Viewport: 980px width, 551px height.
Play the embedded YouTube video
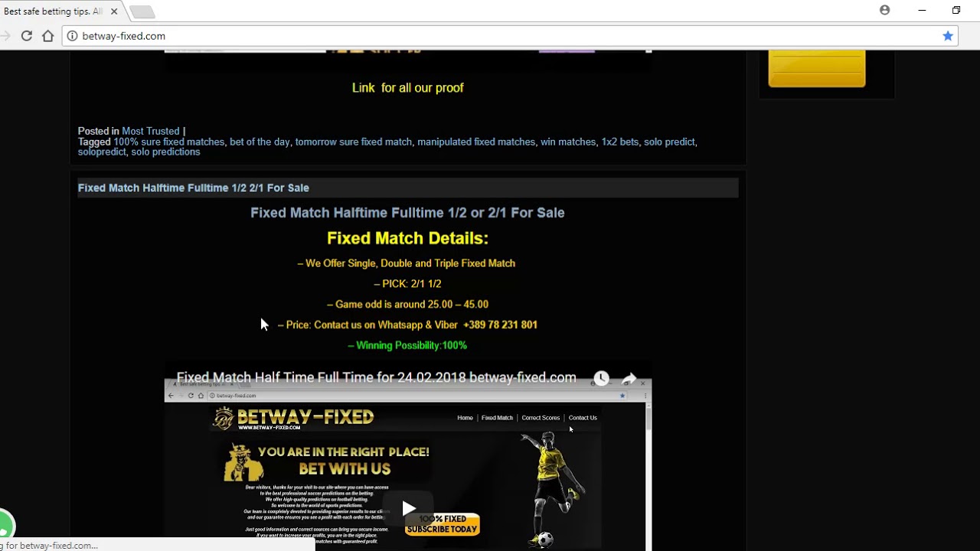click(x=408, y=508)
